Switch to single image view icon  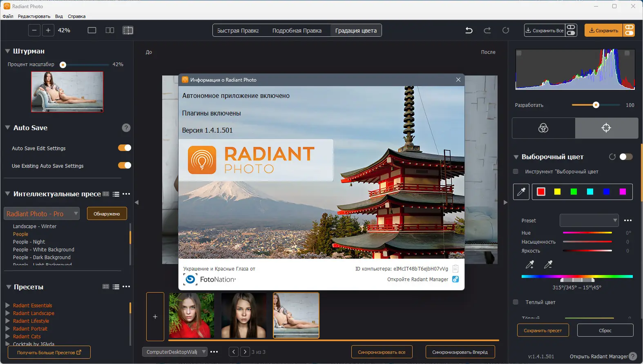tap(92, 30)
